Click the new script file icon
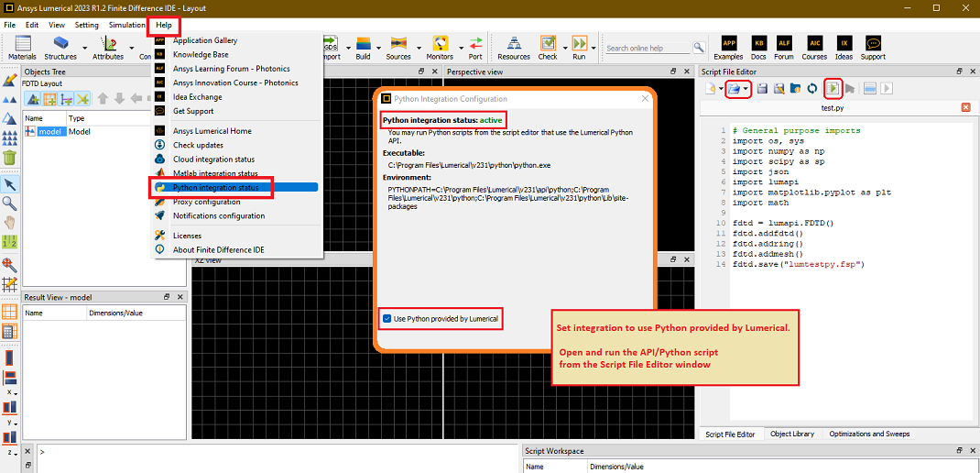The width and height of the screenshot is (980, 473). pyautogui.click(x=710, y=89)
